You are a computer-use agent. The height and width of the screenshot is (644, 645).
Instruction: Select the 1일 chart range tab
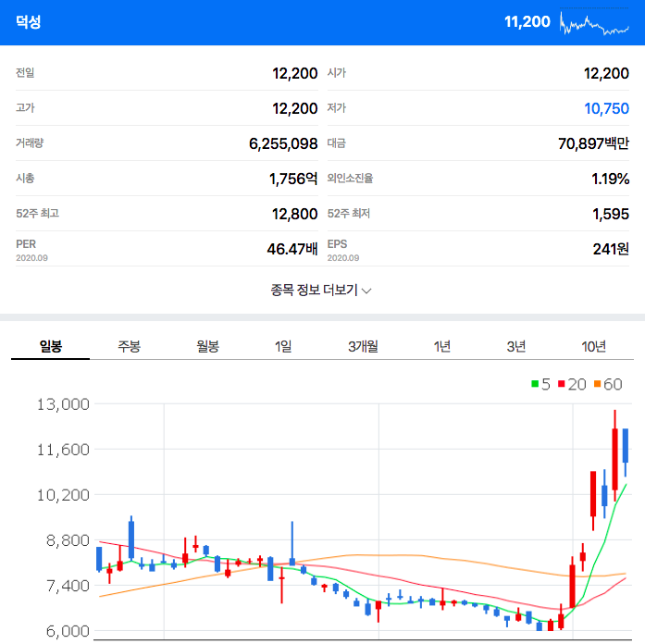[283, 346]
